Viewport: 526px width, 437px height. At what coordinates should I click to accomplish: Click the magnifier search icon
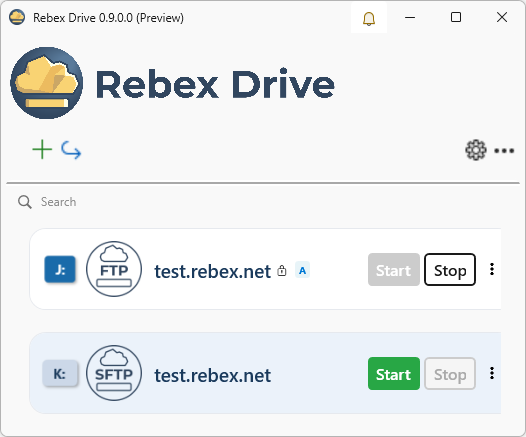pyautogui.click(x=25, y=202)
